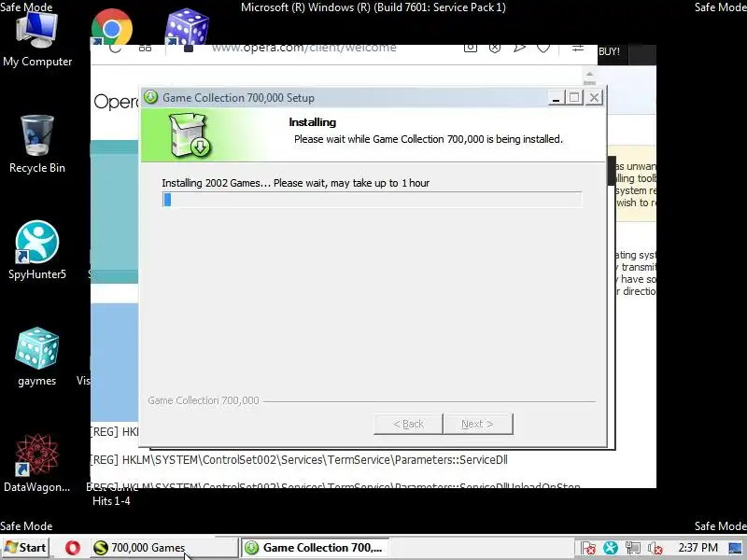Click the Installing 2002 Games status text
747x560 pixels.
(295, 183)
